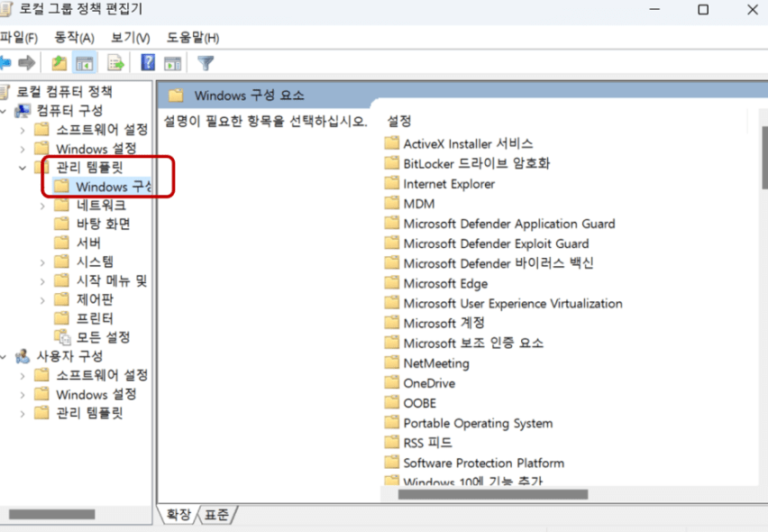
Task: Click folder icon next to Microsoft Edge
Action: point(392,282)
